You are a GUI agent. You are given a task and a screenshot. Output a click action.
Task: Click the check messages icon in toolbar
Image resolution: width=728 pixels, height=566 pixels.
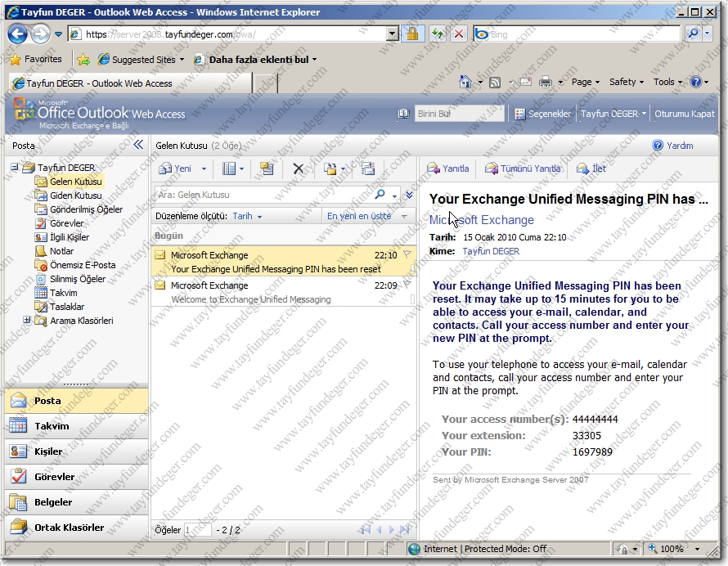click(267, 168)
